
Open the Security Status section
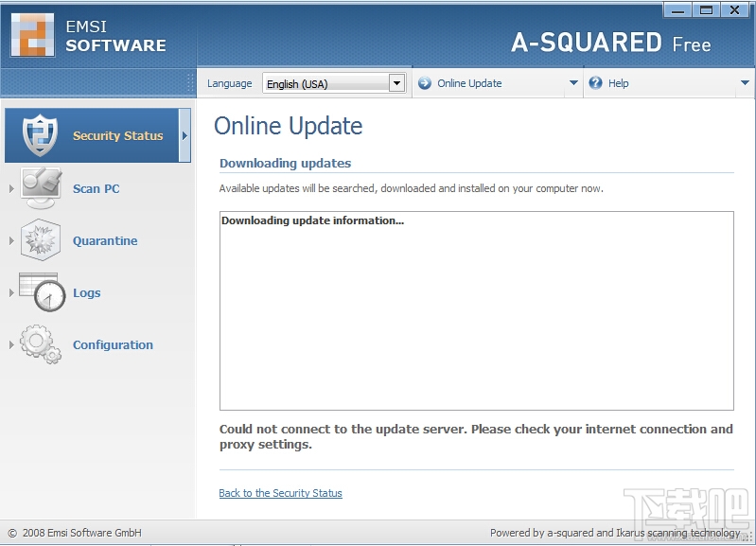click(x=97, y=135)
